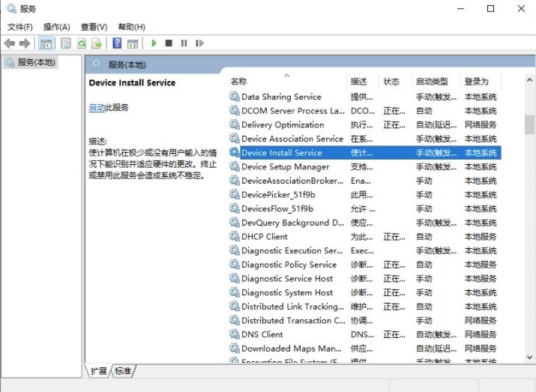The height and width of the screenshot is (392, 536).
Task: Open the 文件(F) menu
Action: (20, 27)
